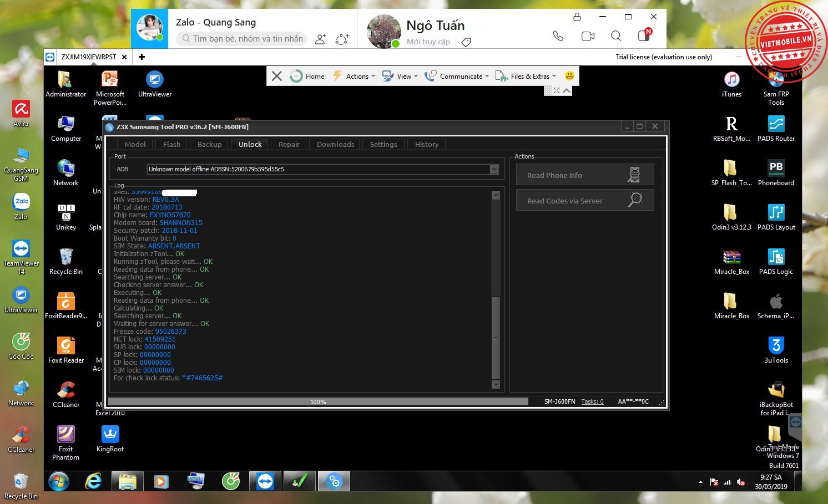Screen dimensions: 828x504
Task: Open file explorer in remote taskbar
Action: tap(127, 481)
